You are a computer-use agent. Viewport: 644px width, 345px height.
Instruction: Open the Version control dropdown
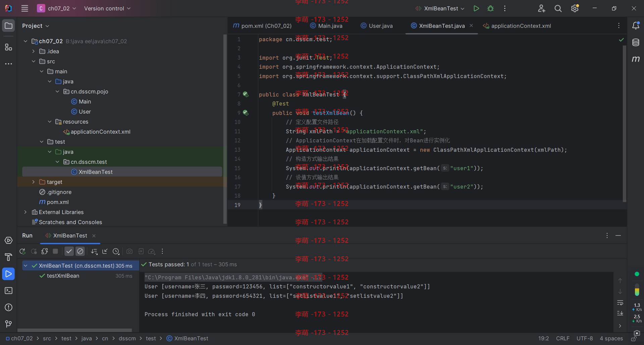(107, 8)
